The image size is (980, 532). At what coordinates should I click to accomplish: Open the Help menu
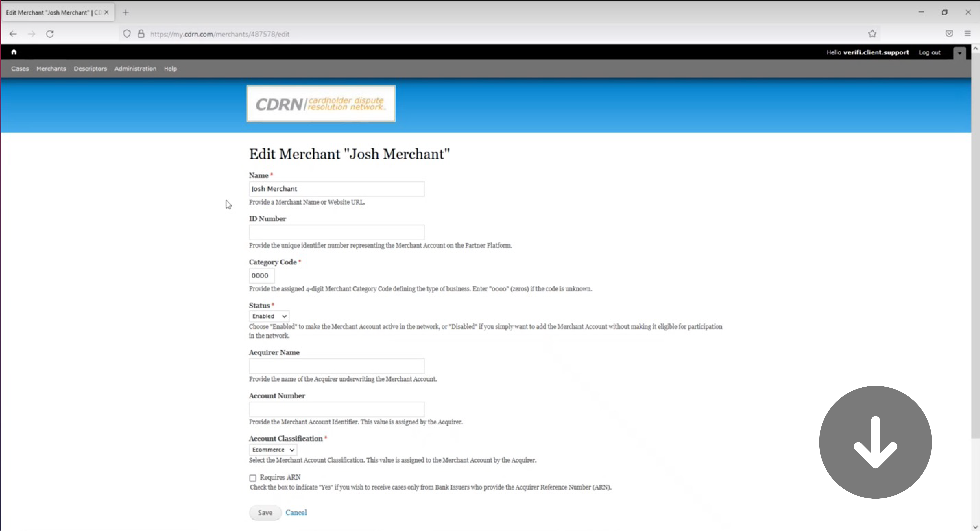tap(170, 69)
